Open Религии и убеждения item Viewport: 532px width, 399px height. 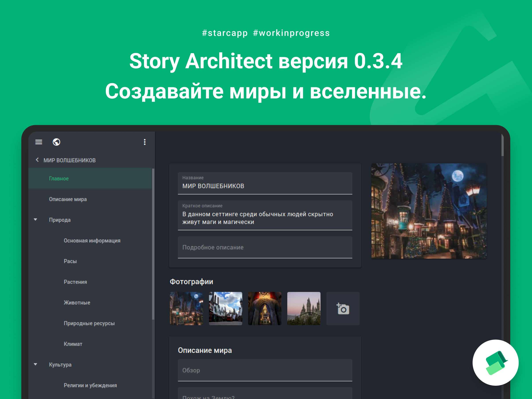point(90,385)
